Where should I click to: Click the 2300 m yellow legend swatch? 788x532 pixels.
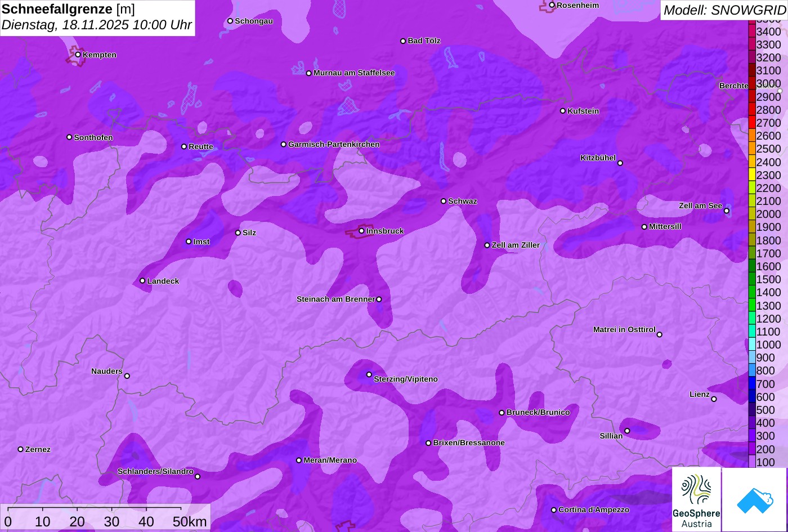[751, 175]
